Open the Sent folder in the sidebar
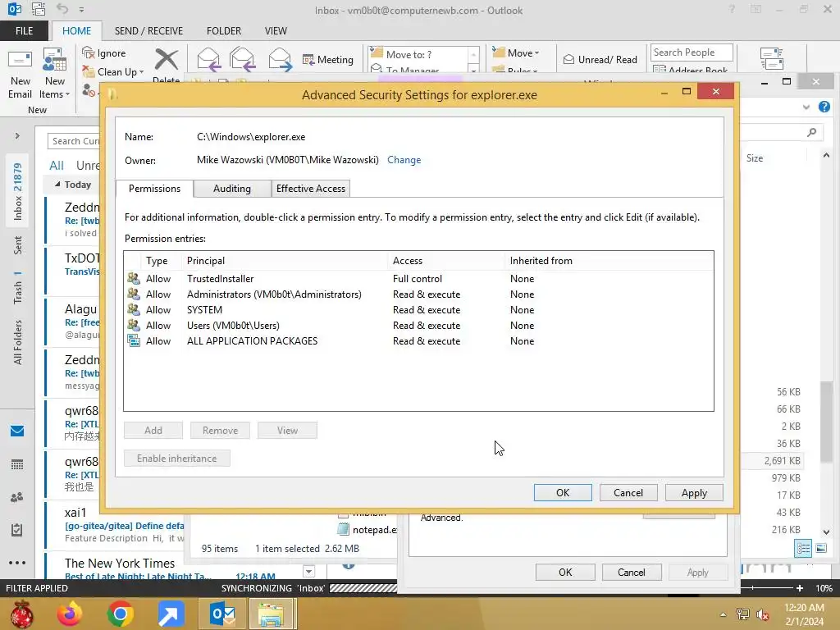This screenshot has width=840, height=630. (18, 244)
